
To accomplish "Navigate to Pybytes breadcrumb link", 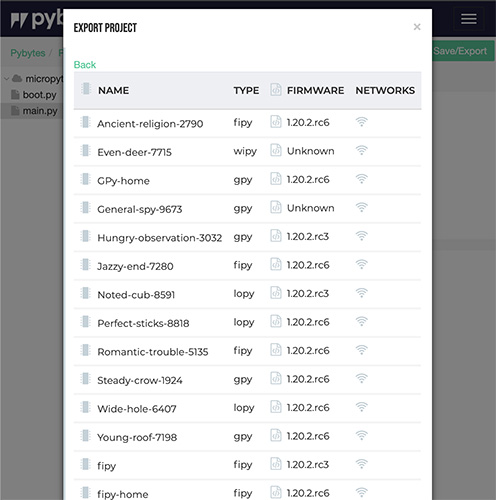I will [x=28, y=53].
